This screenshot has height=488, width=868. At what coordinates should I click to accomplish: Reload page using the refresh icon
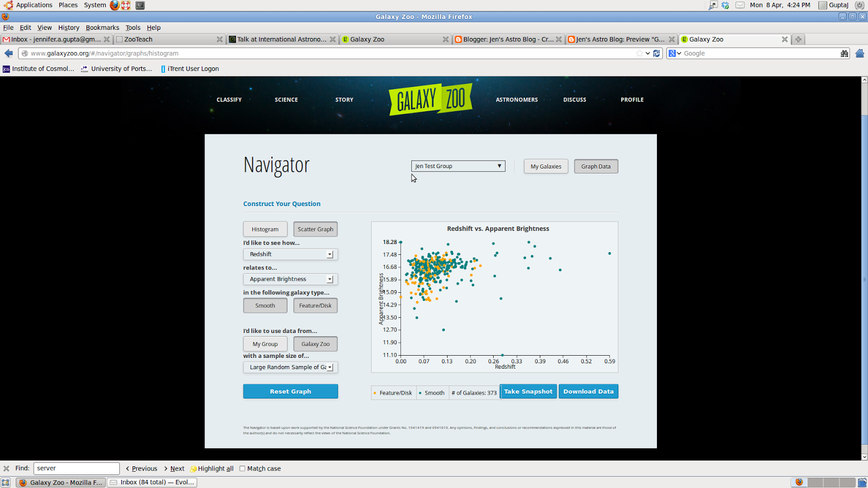click(657, 53)
